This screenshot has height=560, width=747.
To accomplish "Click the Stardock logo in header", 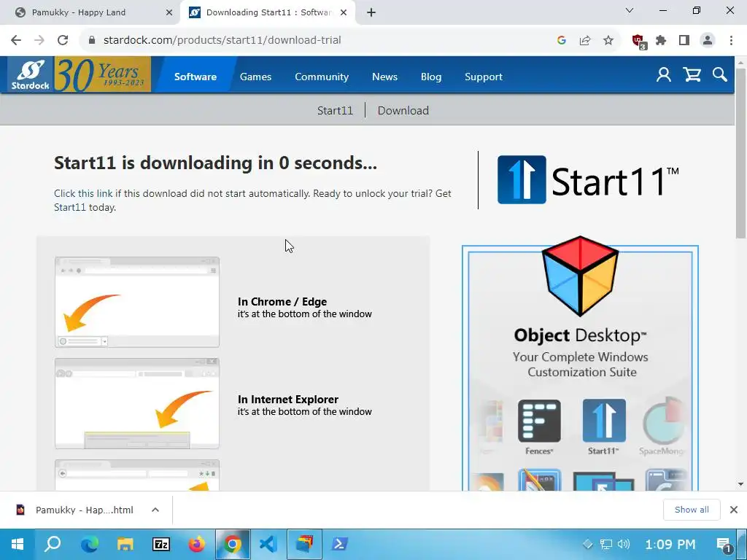I will pyautogui.click(x=31, y=75).
